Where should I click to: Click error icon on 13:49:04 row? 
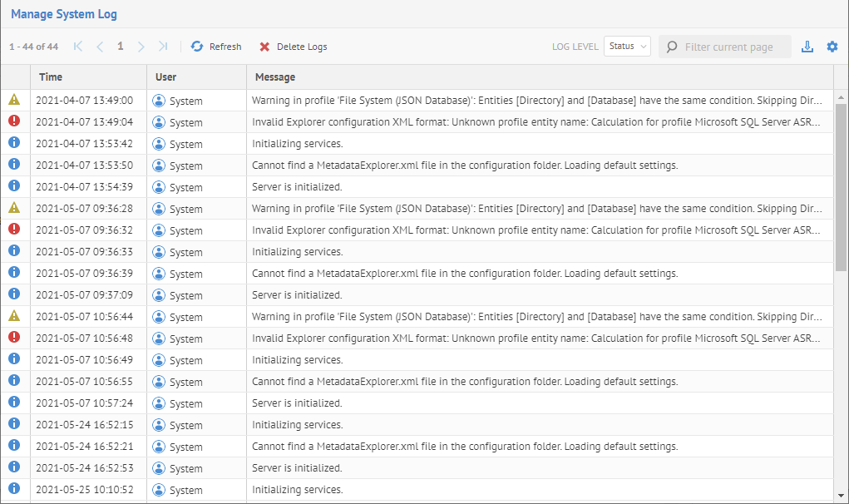coord(14,121)
